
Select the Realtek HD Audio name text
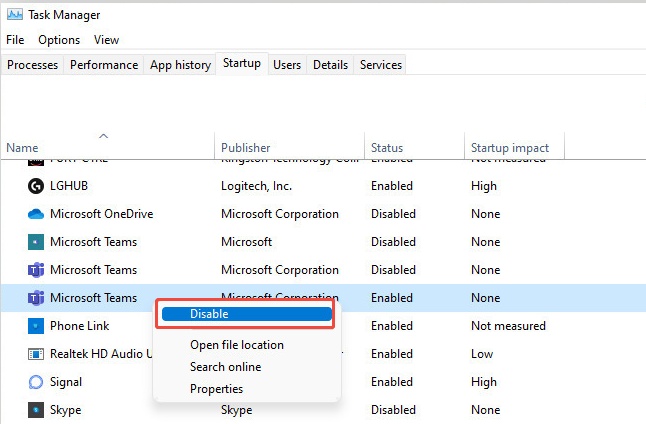[101, 354]
